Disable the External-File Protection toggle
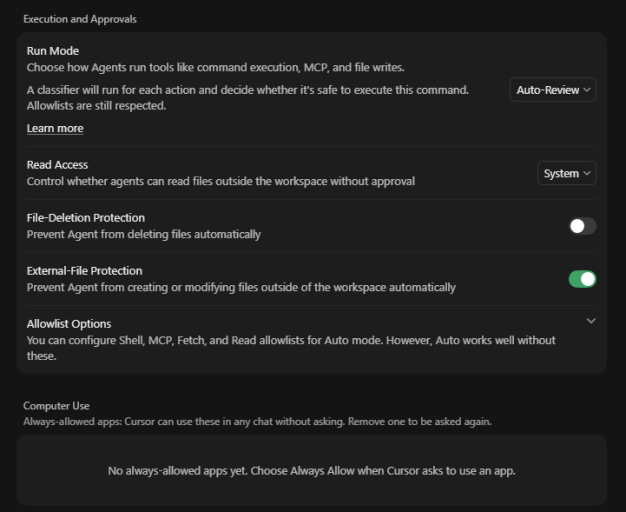 click(x=582, y=279)
